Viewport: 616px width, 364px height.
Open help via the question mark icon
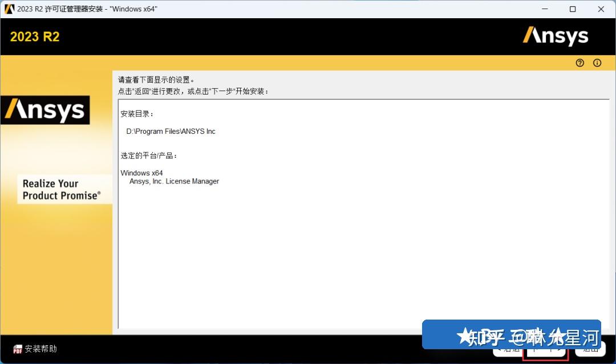[579, 63]
